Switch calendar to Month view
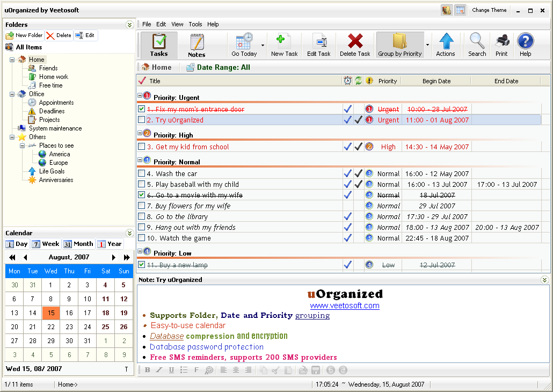The height and width of the screenshot is (392, 553). [x=78, y=244]
